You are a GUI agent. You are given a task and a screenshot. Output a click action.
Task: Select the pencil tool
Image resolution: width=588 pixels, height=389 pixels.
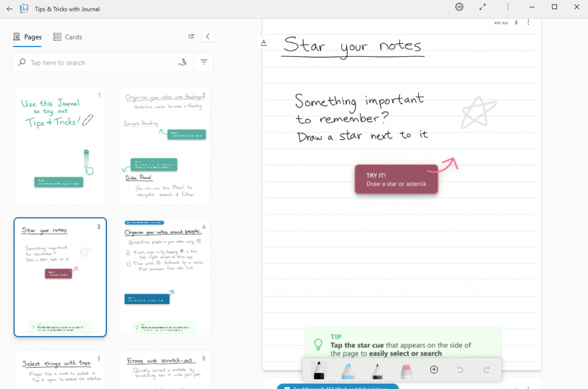[376, 370]
